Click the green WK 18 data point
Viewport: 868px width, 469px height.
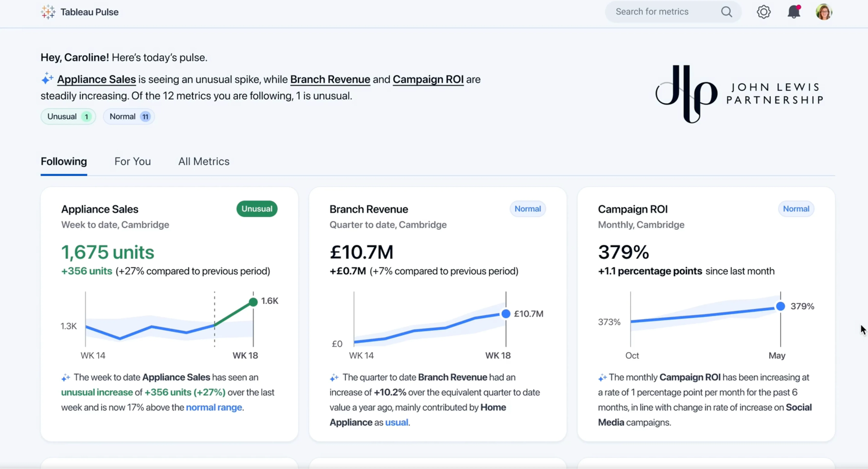click(x=253, y=302)
